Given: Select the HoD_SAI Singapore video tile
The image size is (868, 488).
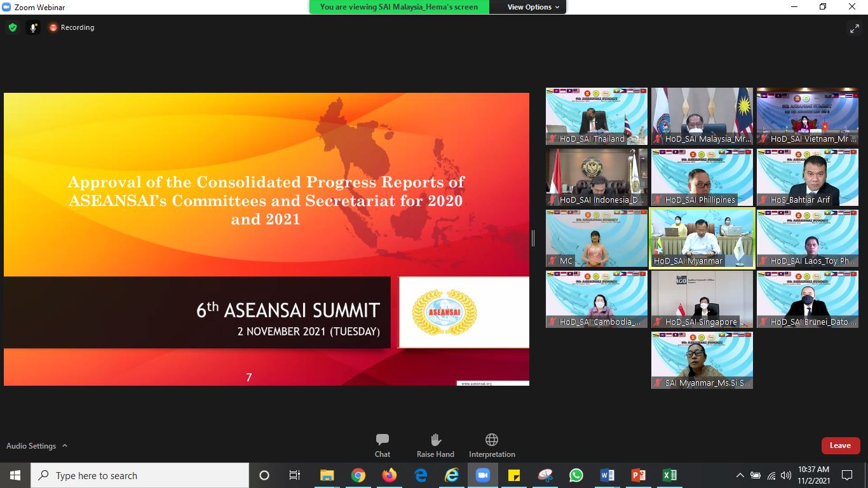Looking at the screenshot, I should click(702, 299).
